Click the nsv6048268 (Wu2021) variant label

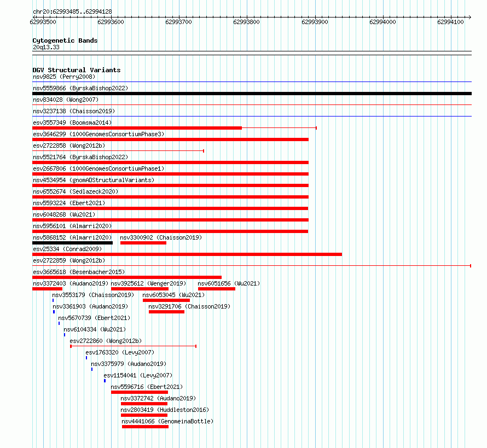pos(64,214)
